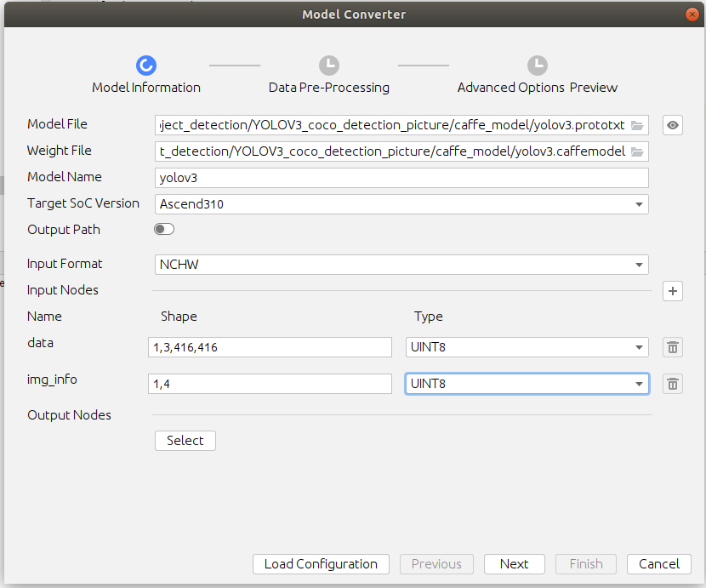
Task: Delete the img_info input node
Action: [673, 384]
